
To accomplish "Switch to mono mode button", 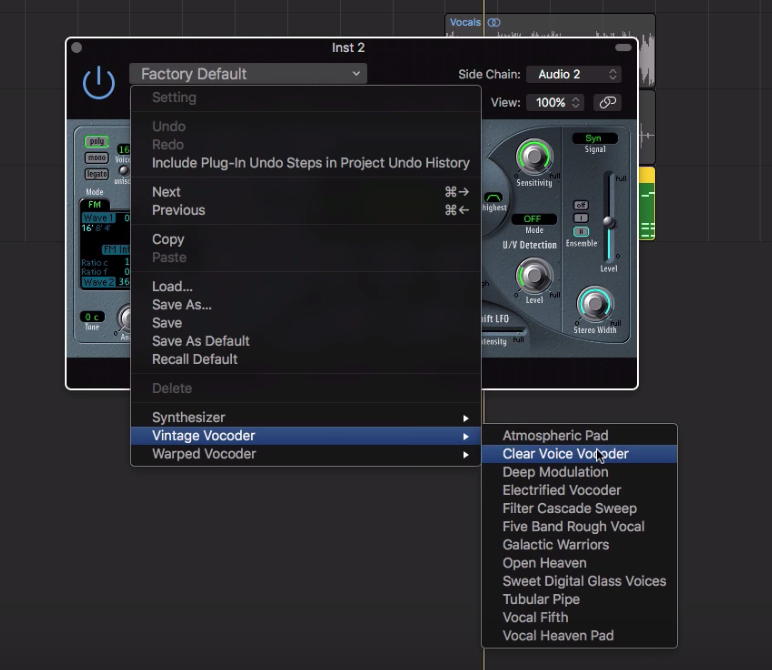I will coord(96,158).
